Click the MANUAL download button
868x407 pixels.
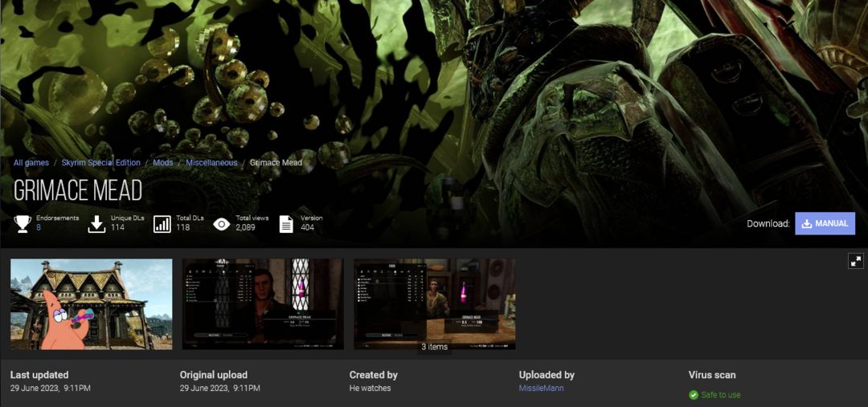[825, 223]
